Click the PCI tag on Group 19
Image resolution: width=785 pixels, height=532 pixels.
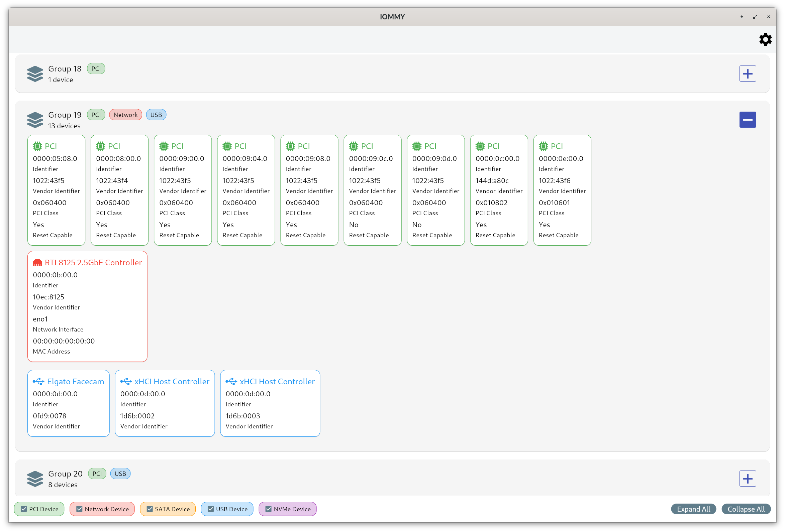[96, 115]
